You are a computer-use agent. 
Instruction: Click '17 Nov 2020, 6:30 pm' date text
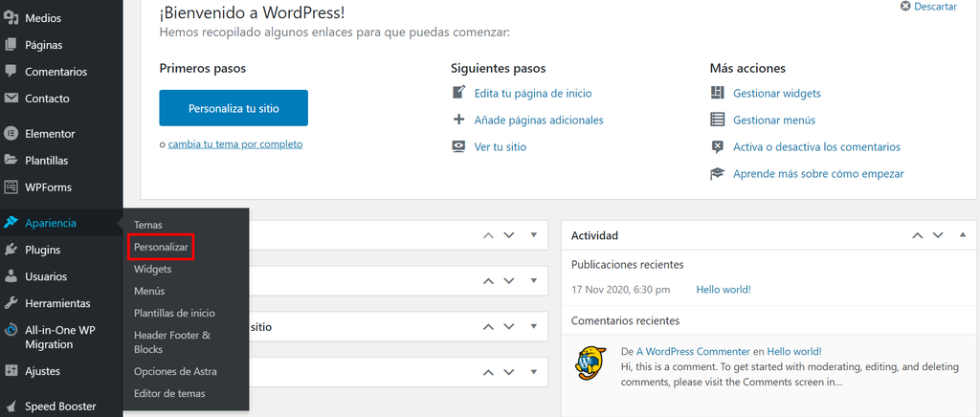coord(620,290)
